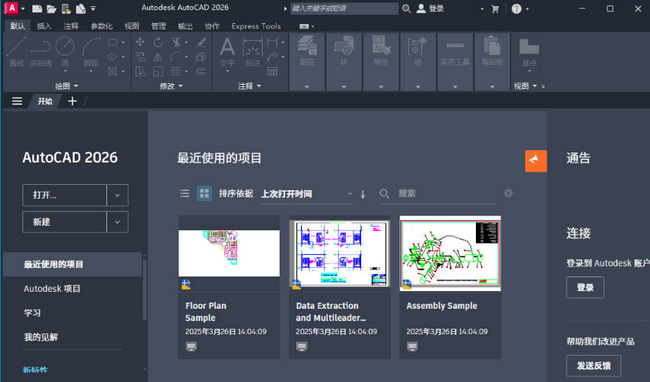Click the Open from Web & Mobile icon
The height and width of the screenshot is (382, 650).
(66, 9)
